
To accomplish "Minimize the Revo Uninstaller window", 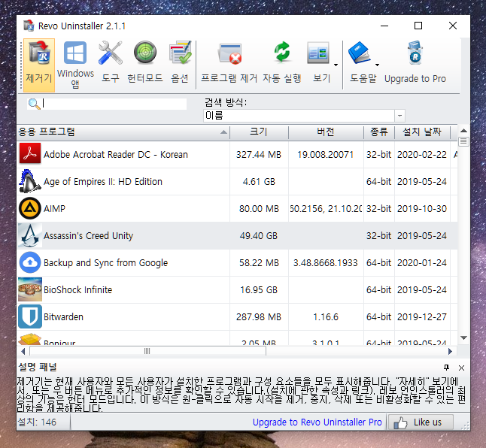I will tap(384, 26).
